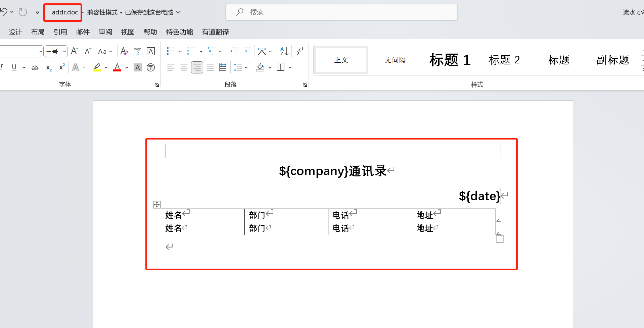This screenshot has height=328, width=644.
Task: Select the 无间隔 style
Action: point(396,60)
